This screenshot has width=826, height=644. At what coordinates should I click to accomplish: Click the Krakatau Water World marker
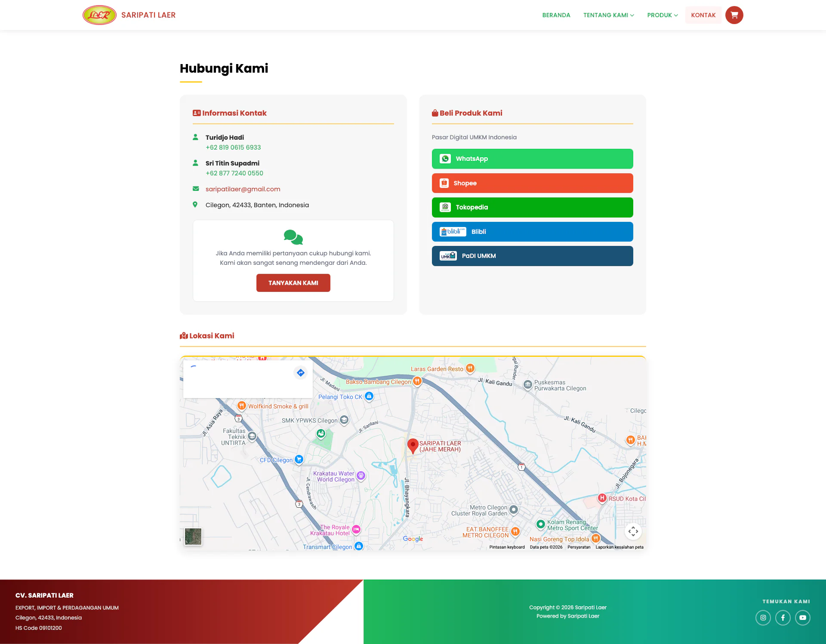(x=361, y=476)
